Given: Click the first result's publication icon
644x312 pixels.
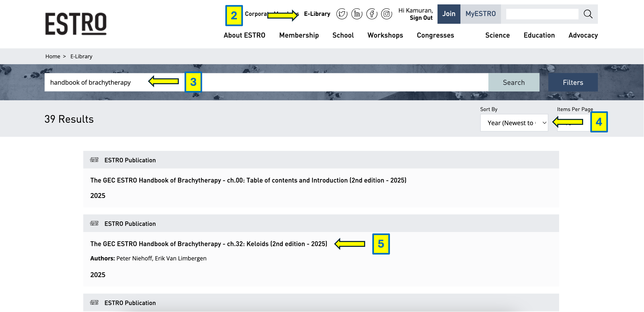Looking at the screenshot, I should (94, 160).
